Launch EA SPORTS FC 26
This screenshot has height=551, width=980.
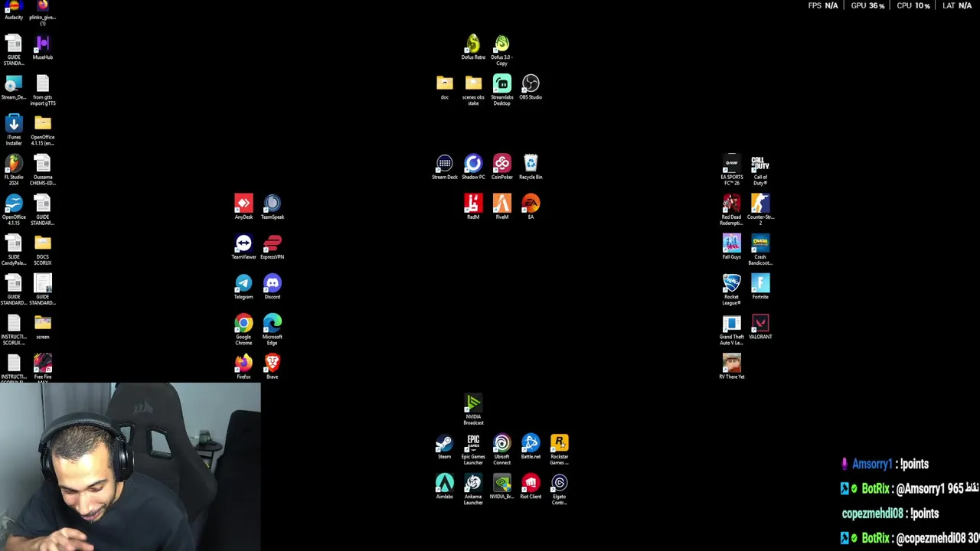coord(732,171)
